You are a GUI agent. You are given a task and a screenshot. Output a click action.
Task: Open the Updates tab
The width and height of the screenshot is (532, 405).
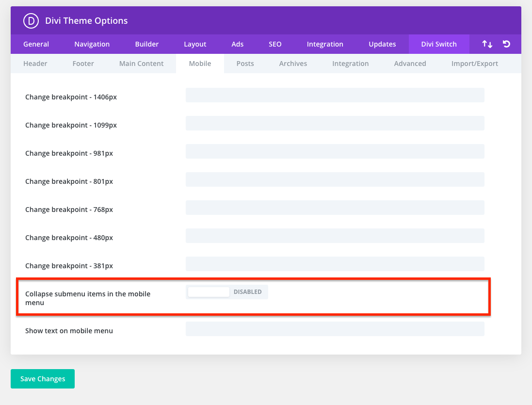(x=382, y=44)
